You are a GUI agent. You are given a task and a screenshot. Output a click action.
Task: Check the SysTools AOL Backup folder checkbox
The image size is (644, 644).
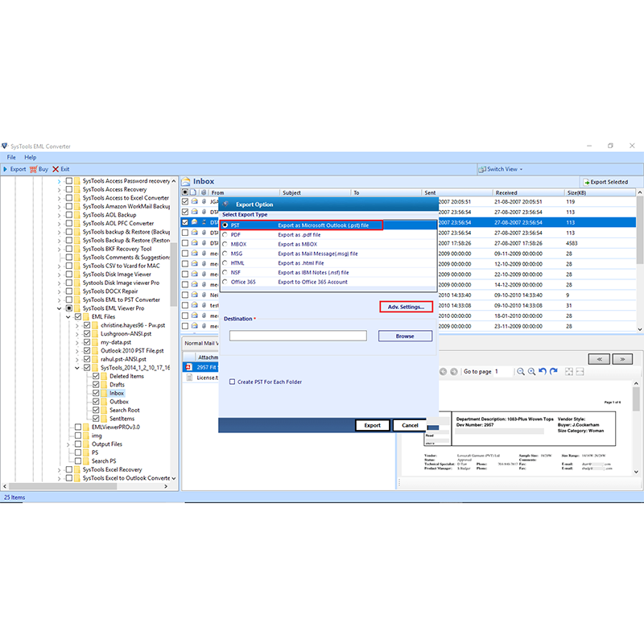pyautogui.click(x=69, y=215)
